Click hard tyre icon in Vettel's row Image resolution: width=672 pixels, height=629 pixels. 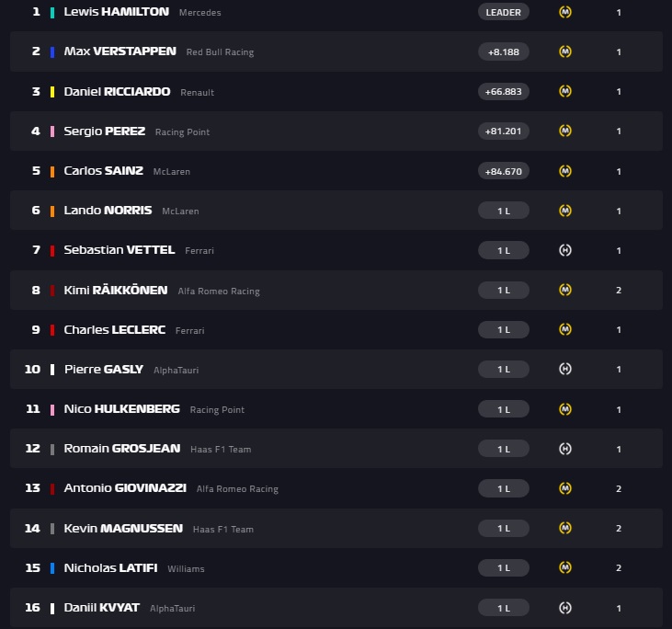[x=565, y=250]
